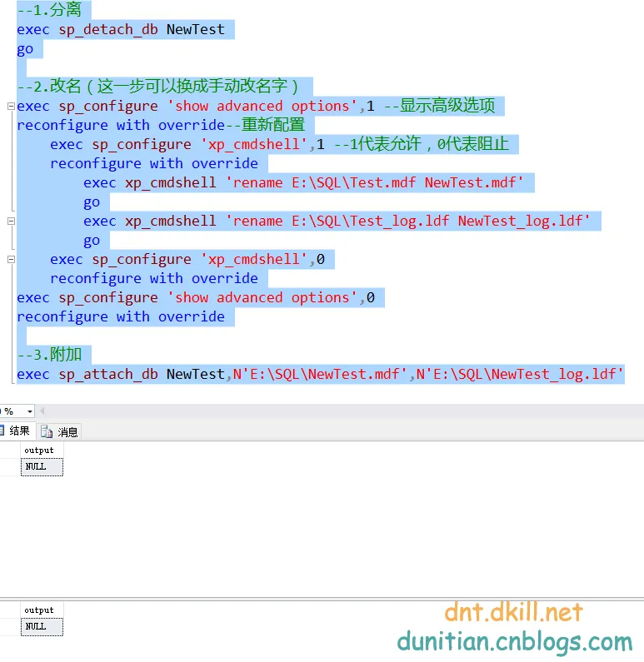This screenshot has height=662, width=644.
Task: Place cursor on sp_detach_db NewTest line
Action: [x=121, y=29]
